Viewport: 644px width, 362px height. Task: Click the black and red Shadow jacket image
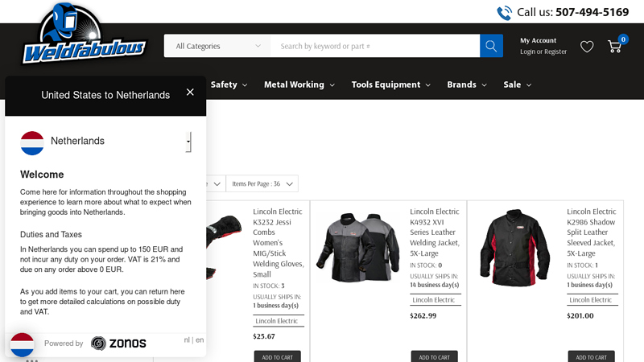point(514,248)
